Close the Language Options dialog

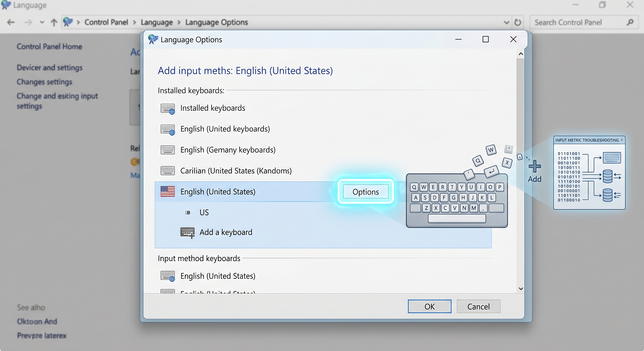click(513, 39)
